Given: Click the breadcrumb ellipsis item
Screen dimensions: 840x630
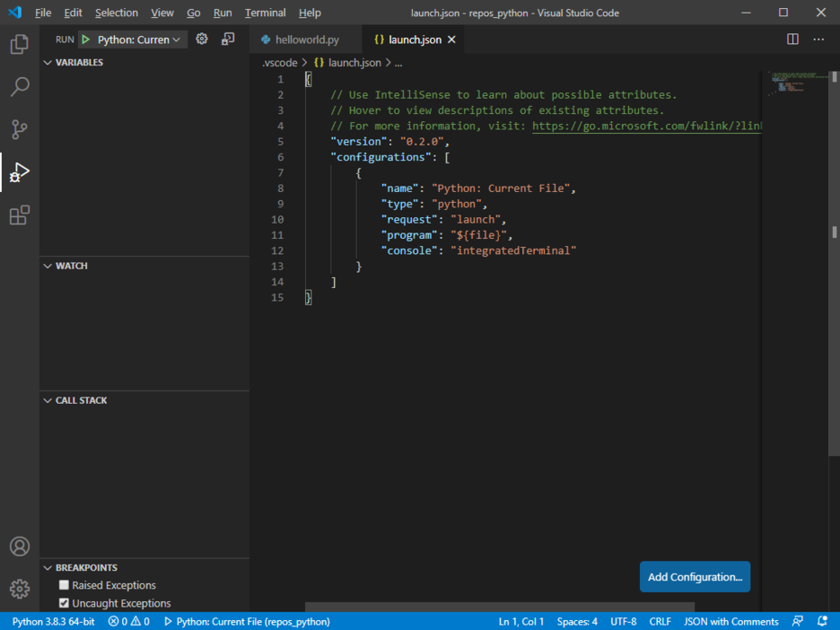Looking at the screenshot, I should 398,63.
